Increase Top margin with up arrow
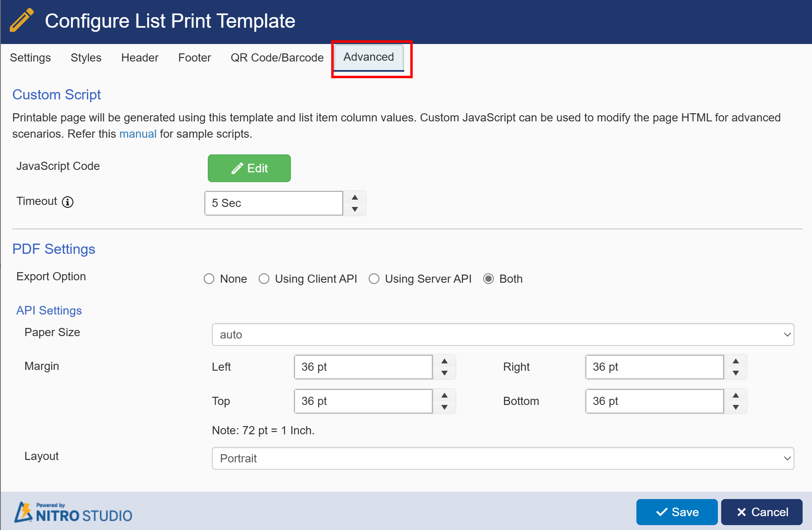Viewport: 812px width, 530px height. point(445,396)
